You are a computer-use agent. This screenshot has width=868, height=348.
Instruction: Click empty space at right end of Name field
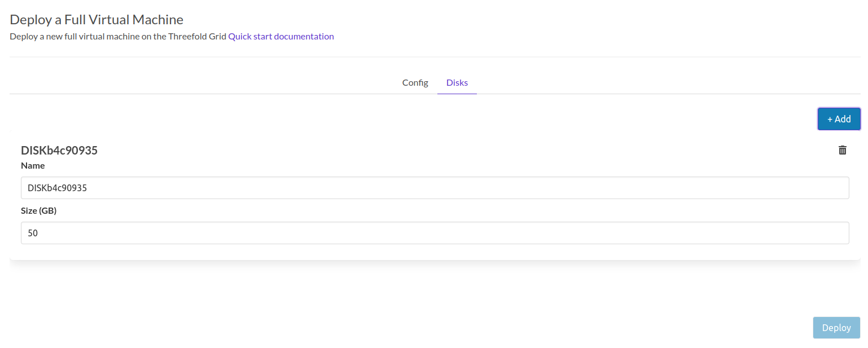(x=790, y=188)
